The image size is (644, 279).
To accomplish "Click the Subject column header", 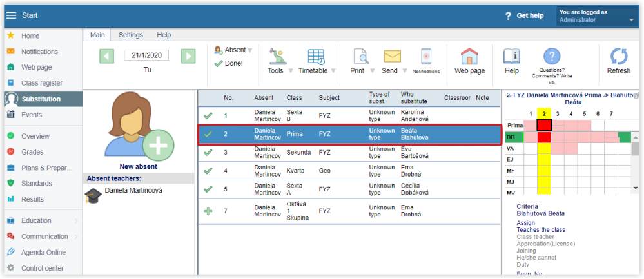I will [329, 98].
